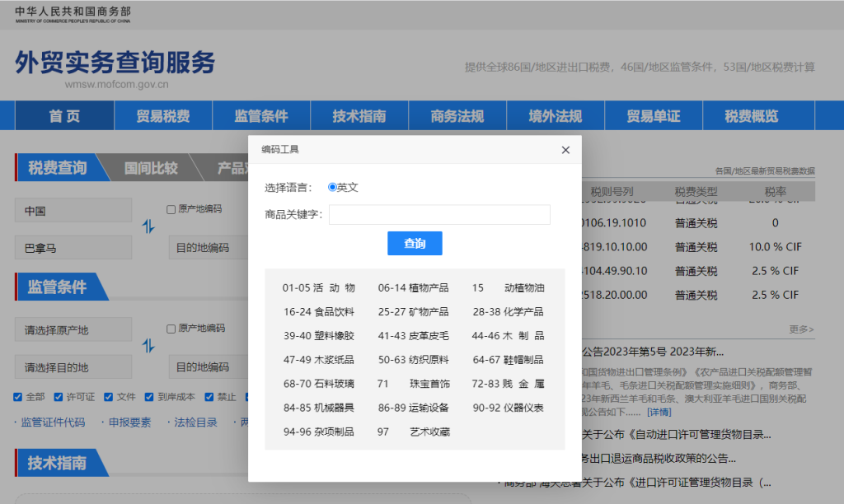This screenshot has height=504, width=844.
Task: Open the 税费概览 navigation item
Action: 752,115
